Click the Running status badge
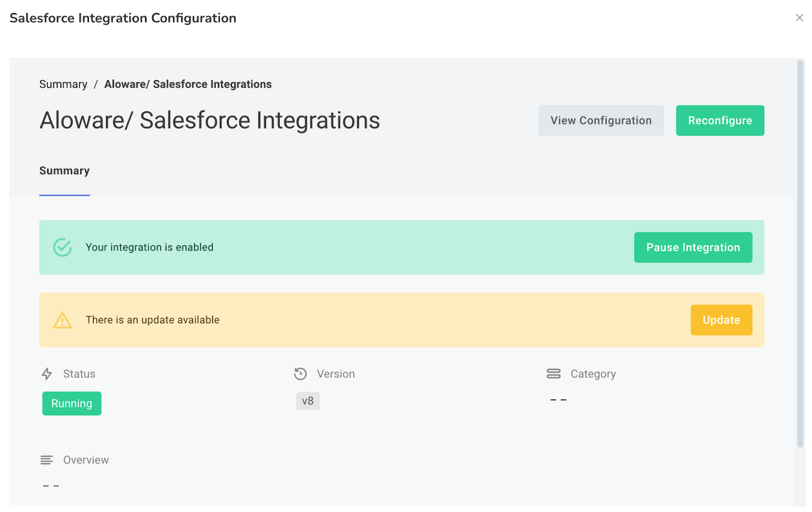This screenshot has height=512, width=812. [72, 403]
